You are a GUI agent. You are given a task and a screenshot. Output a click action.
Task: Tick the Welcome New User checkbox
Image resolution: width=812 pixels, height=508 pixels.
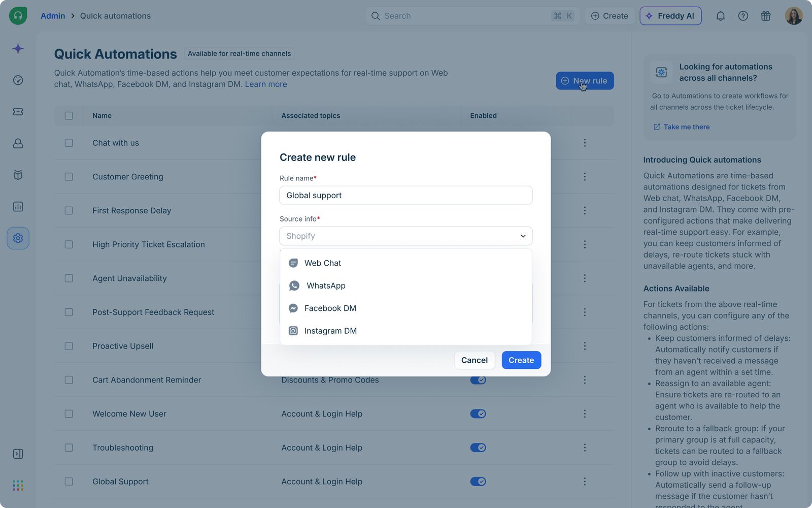[69, 414]
